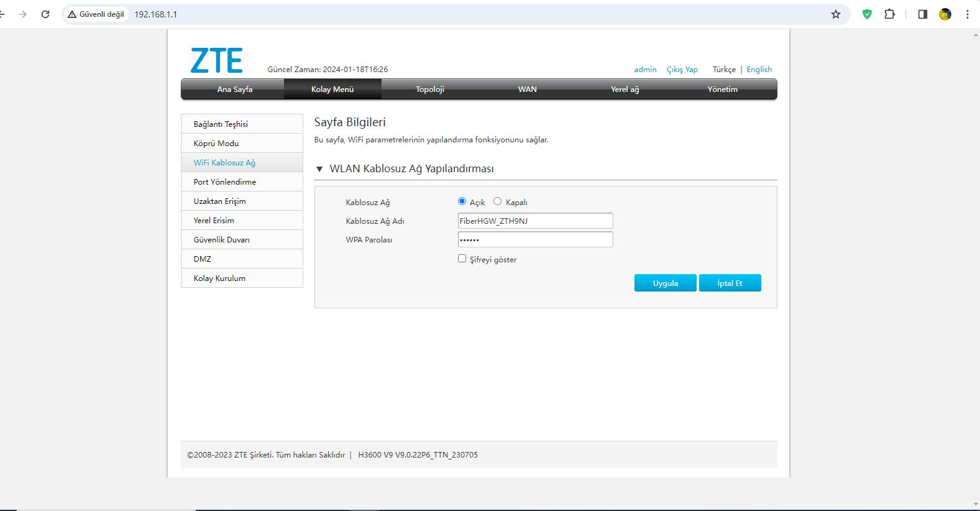Click the ZTE logo
980x511 pixels.
216,60
